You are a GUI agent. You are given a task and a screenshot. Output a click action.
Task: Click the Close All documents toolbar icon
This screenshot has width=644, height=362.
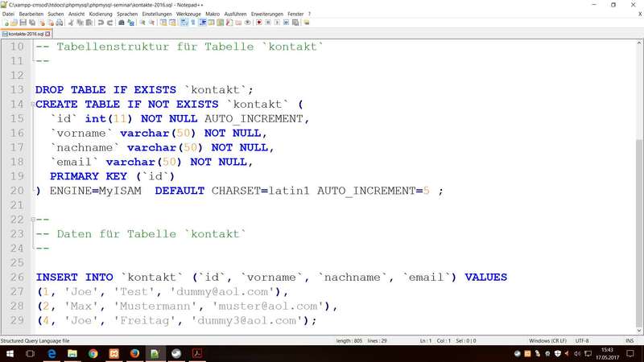(x=51, y=23)
